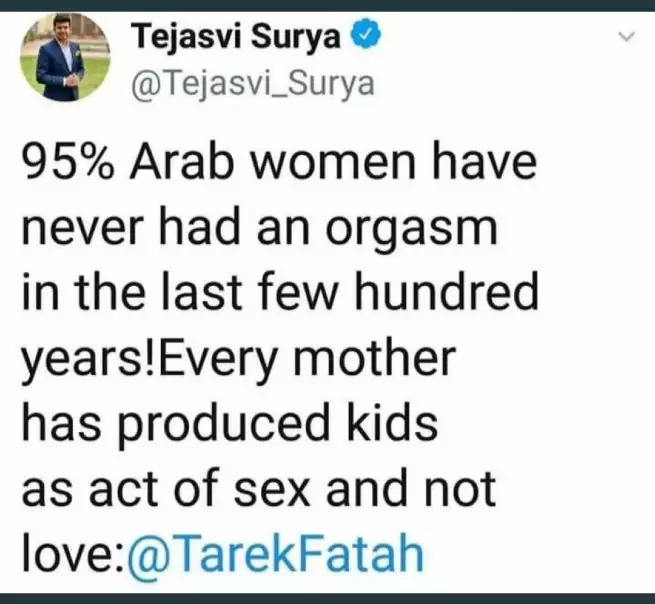This screenshot has width=655, height=604.
Task: Click the line "as act of sex and not"
Action: [x=259, y=489]
